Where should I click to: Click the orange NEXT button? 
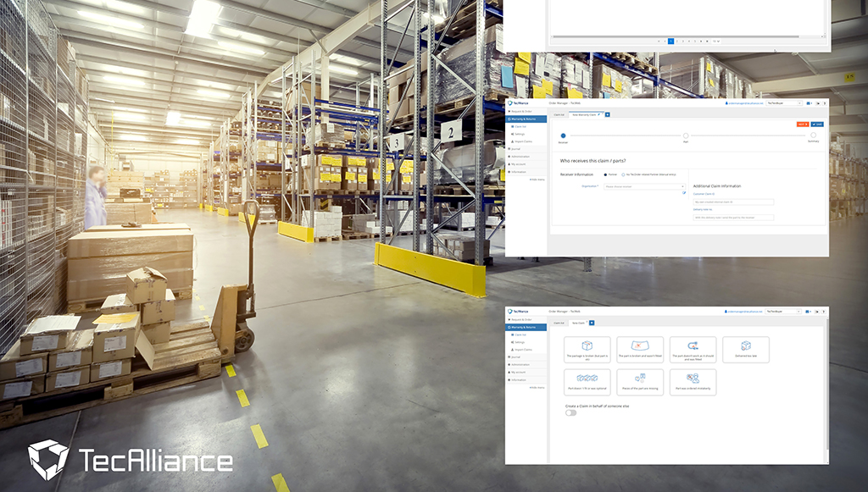[802, 124]
